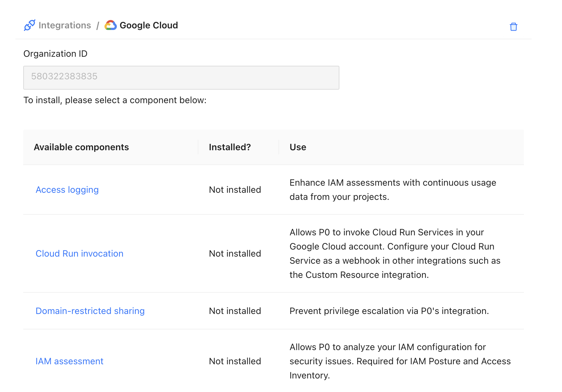Open the Access logging component
The width and height of the screenshot is (562, 392).
pyautogui.click(x=67, y=190)
